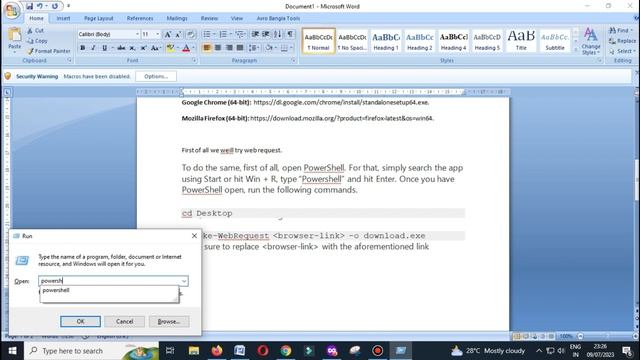640x360 pixels.
Task: Activate the Format Painter brush
Action: pos(49,51)
